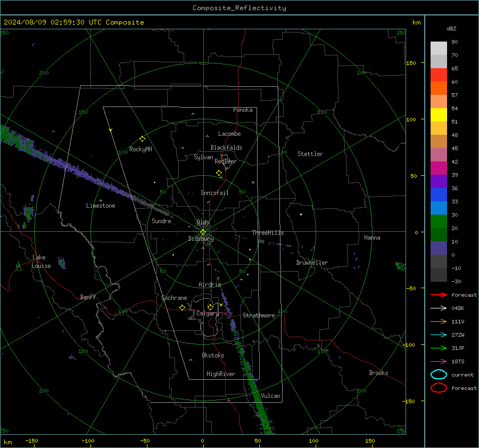Click the Lacombe city label

[229, 134]
